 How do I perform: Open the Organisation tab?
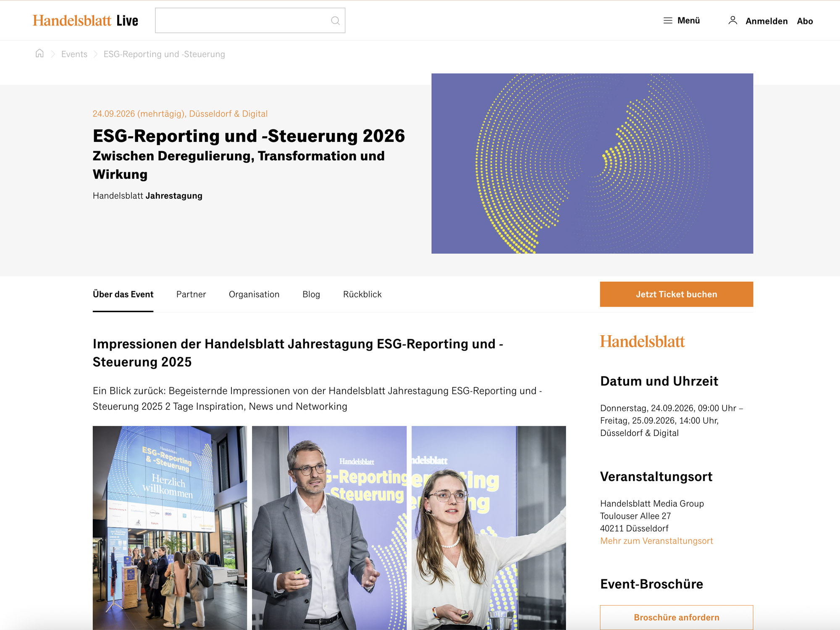(x=254, y=294)
